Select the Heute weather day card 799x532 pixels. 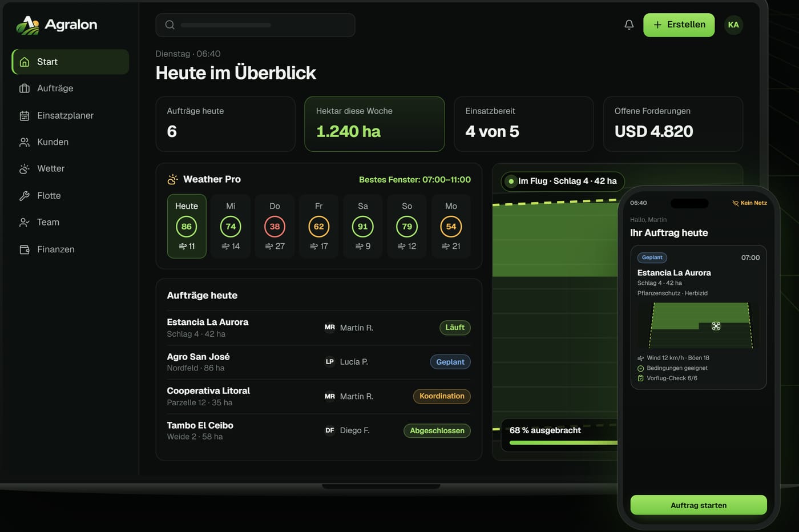click(187, 226)
